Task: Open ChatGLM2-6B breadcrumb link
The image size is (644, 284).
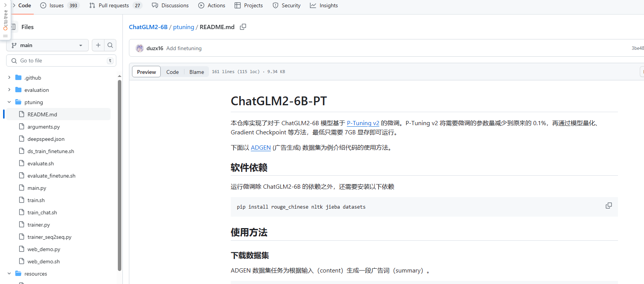Action: 148,27
